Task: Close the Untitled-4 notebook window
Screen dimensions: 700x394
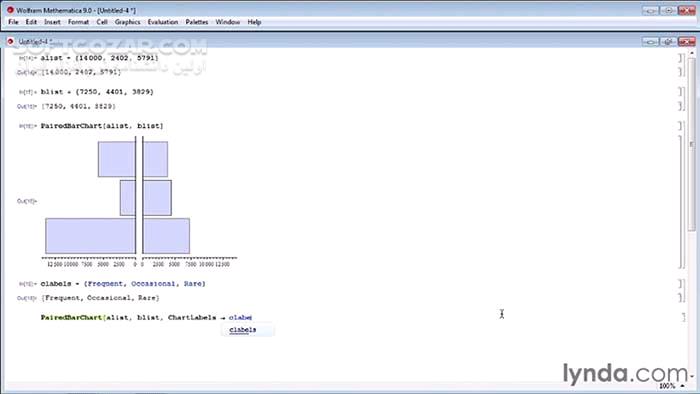Action: [x=686, y=41]
